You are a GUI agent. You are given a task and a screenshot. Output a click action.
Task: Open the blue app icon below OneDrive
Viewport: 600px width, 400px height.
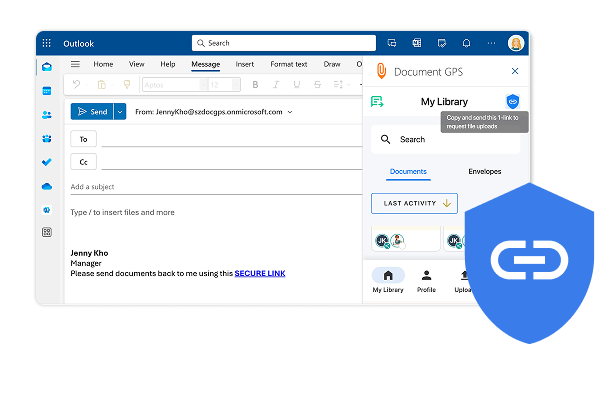pyautogui.click(x=47, y=210)
